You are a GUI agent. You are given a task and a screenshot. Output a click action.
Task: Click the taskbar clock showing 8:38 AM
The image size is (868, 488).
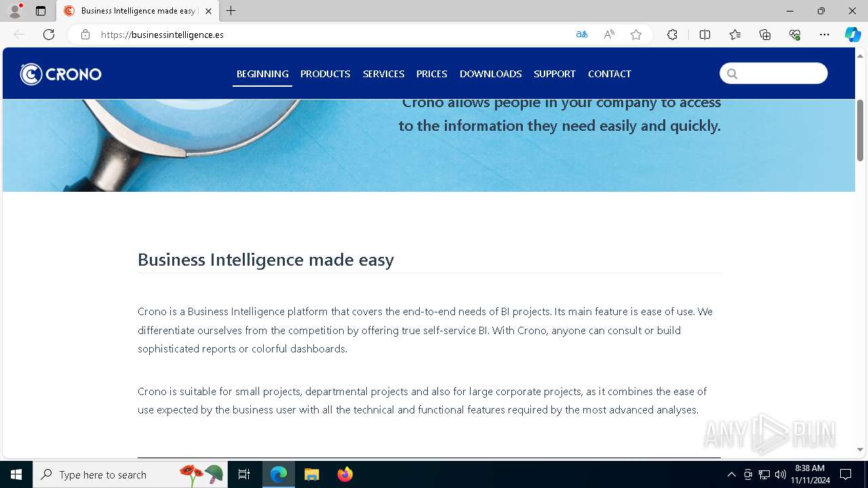click(810, 474)
